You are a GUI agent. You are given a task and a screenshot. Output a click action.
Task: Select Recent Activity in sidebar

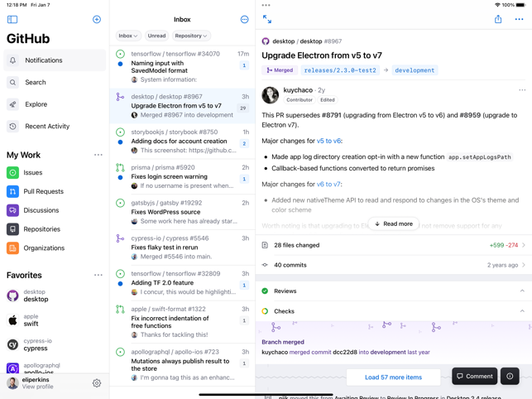pos(55,127)
